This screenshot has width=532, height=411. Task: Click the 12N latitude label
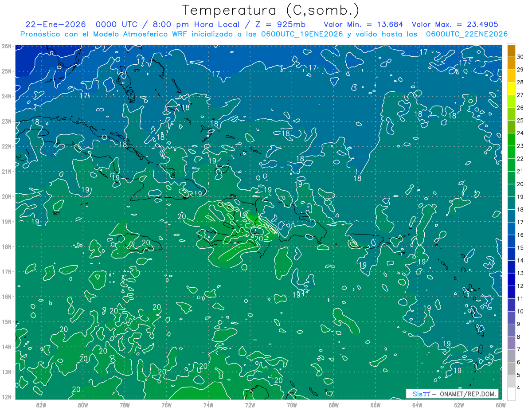7,397
